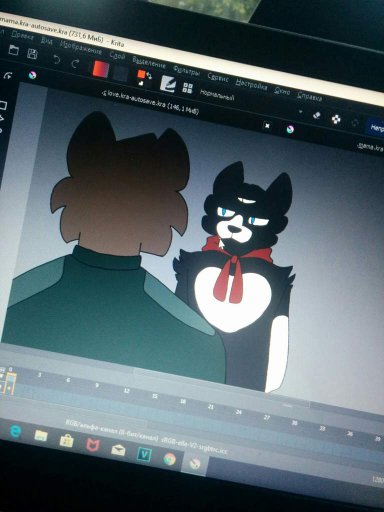Screen dimensions: 384x512
Task: Expand the Нормальный blending mode dropdown
Action: 217,95
